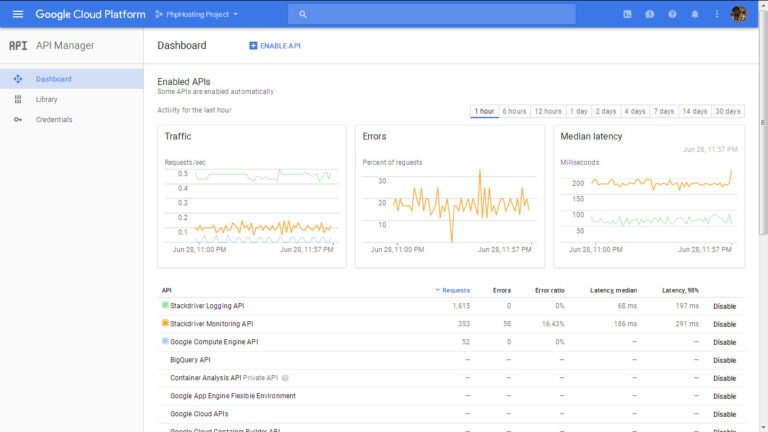Toggle orange swatch for Stackdriver Monitoring API
Viewport: 768px width, 432px height.
(x=165, y=323)
